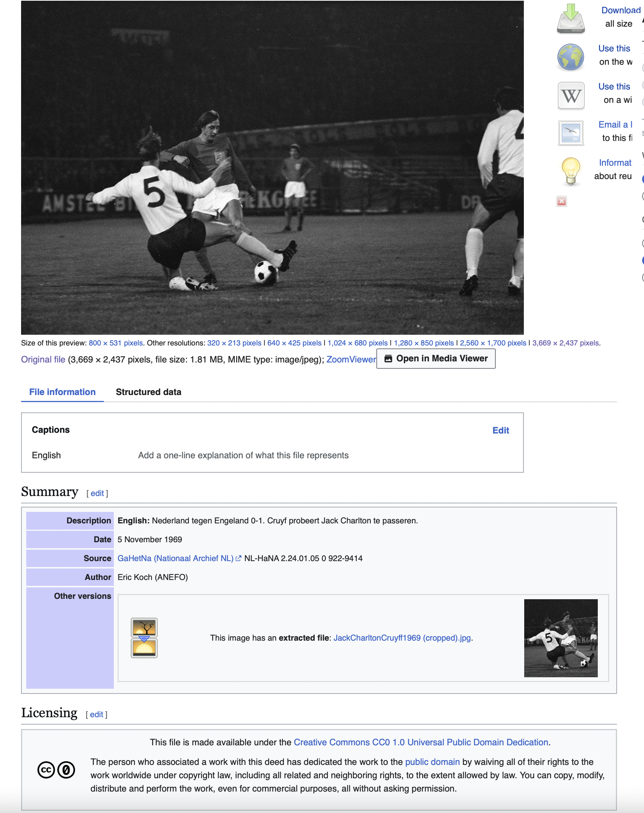Visit the GaHetNa Nationaal Archief source link
The image size is (644, 813).
(176, 558)
